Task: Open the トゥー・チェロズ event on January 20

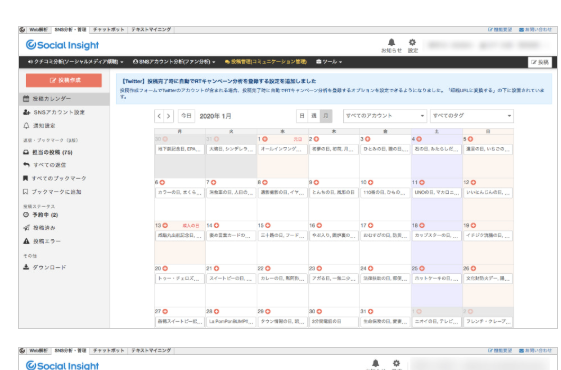Action: pyautogui.click(x=180, y=278)
